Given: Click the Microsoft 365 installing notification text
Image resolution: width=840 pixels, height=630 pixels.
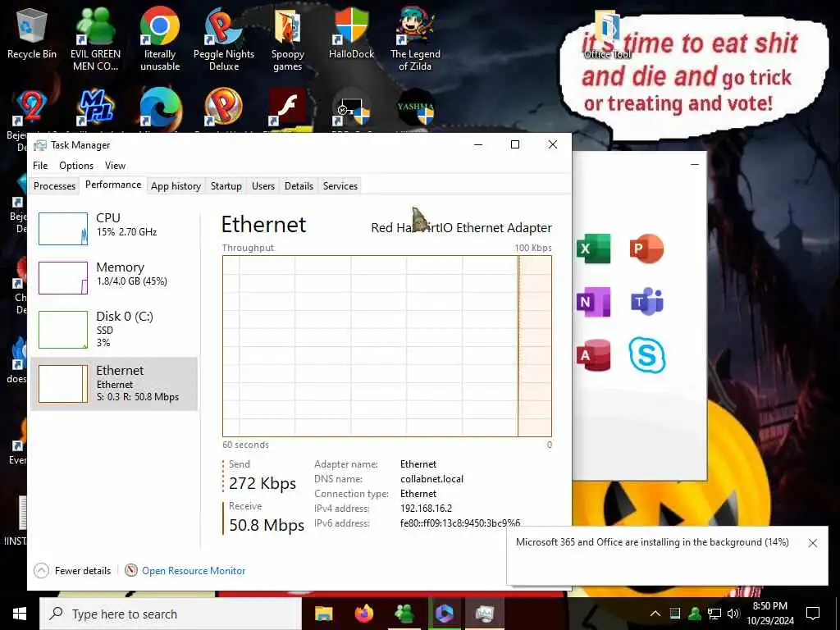Looking at the screenshot, I should pyautogui.click(x=652, y=542).
